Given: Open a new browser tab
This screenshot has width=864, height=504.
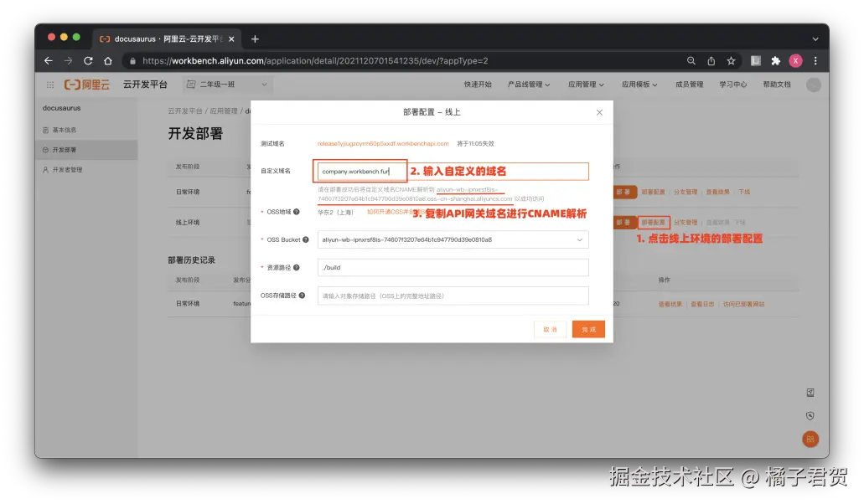Looking at the screenshot, I should (255, 39).
